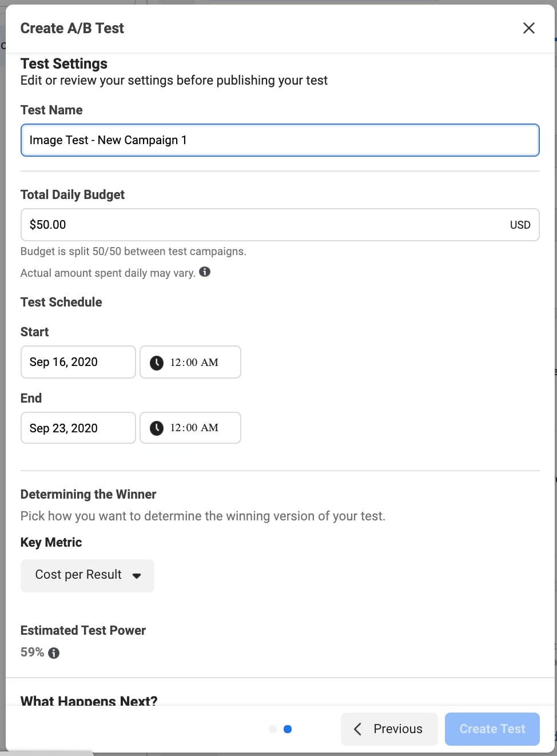Viewport: 557px width, 756px height.
Task: Edit the Start time 12:00 AM text
Action: point(194,363)
